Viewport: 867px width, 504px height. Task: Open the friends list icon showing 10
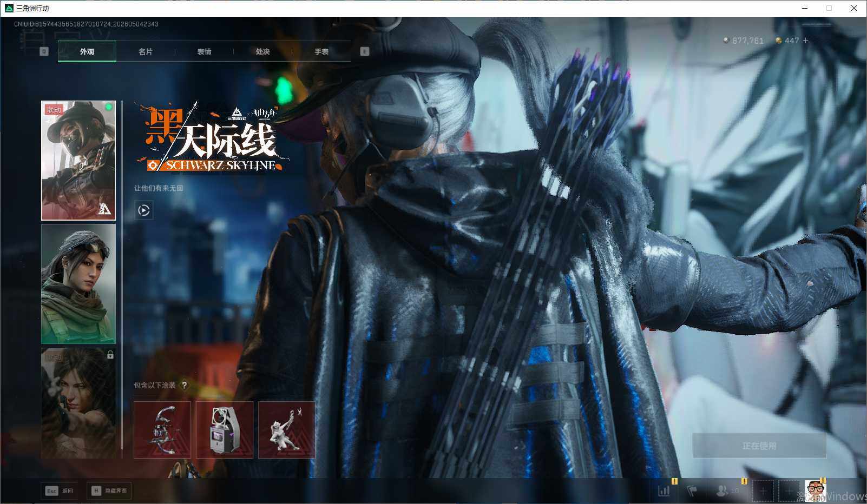point(728,490)
